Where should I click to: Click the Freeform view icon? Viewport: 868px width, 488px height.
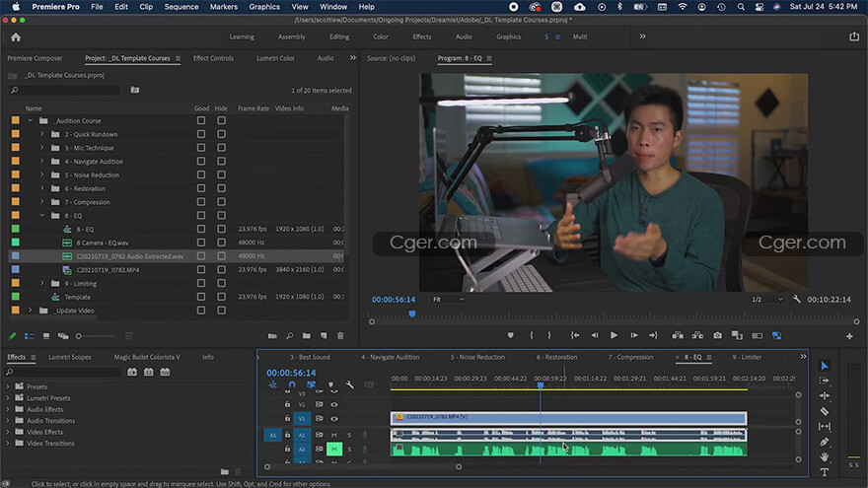coord(63,336)
